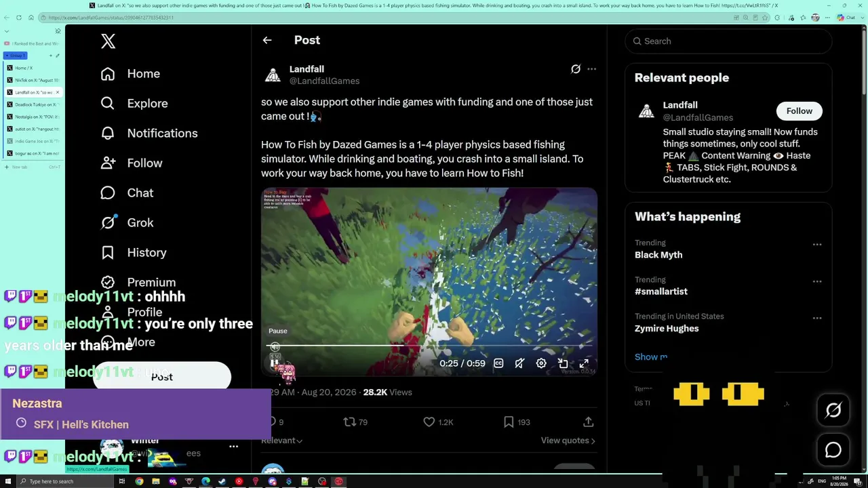Bookmark the post with 193 bookmarks

pyautogui.click(x=517, y=422)
